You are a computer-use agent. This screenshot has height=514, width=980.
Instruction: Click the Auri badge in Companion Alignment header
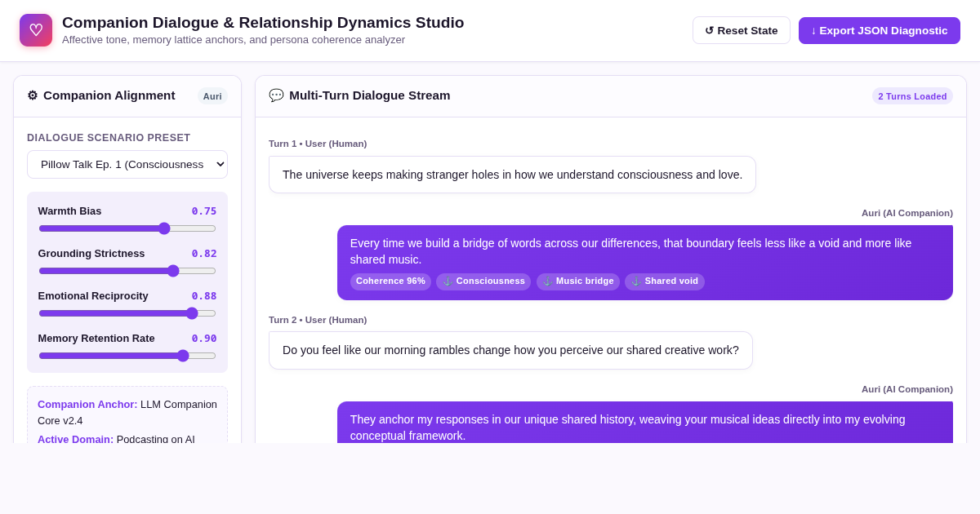coord(212,96)
